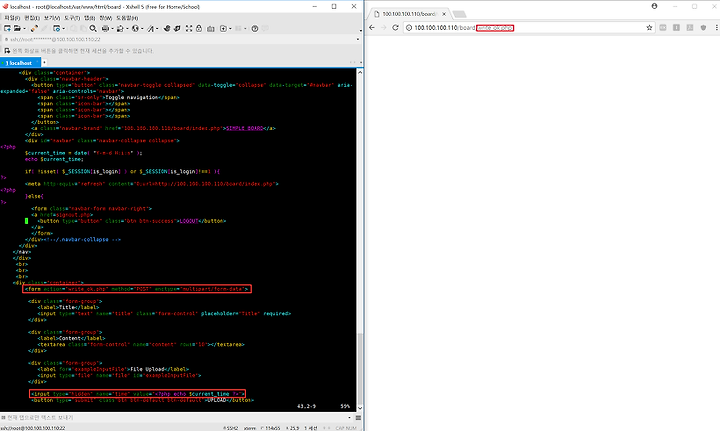Click the site information icon in browser address bar
This screenshot has width=720, height=431.
tap(409, 28)
